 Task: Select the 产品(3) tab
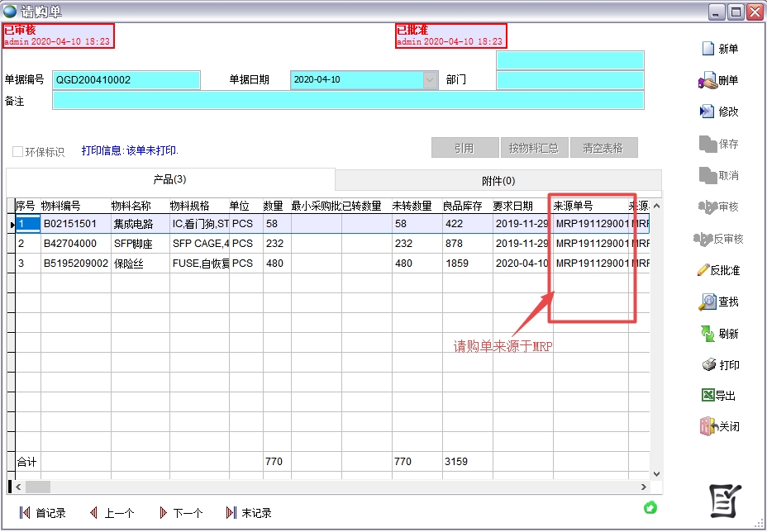(x=169, y=179)
